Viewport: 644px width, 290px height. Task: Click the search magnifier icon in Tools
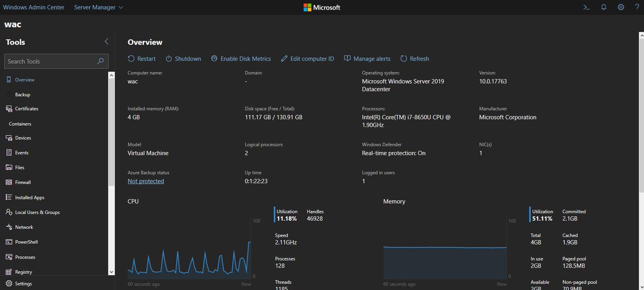click(100, 61)
